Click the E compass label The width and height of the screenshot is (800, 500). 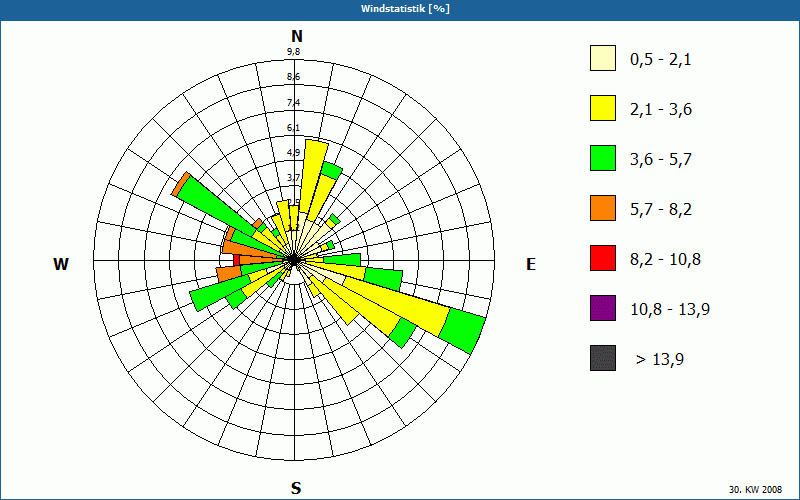coord(531,264)
